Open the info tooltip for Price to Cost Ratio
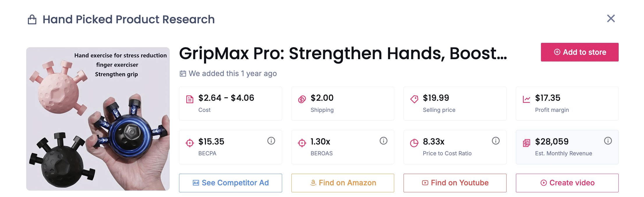 pyautogui.click(x=496, y=141)
